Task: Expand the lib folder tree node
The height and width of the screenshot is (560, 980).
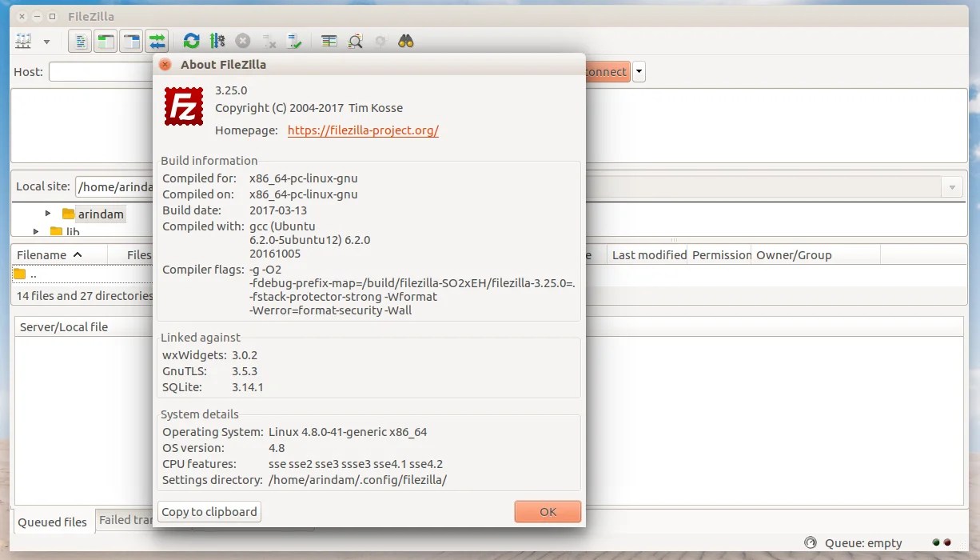Action: [36, 231]
